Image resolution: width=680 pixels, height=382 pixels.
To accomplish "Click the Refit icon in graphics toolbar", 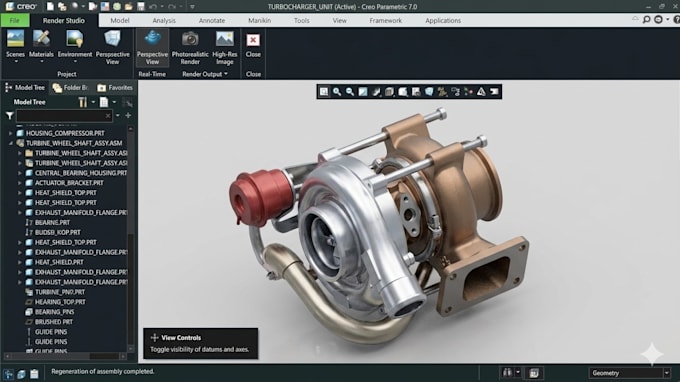I will (324, 91).
